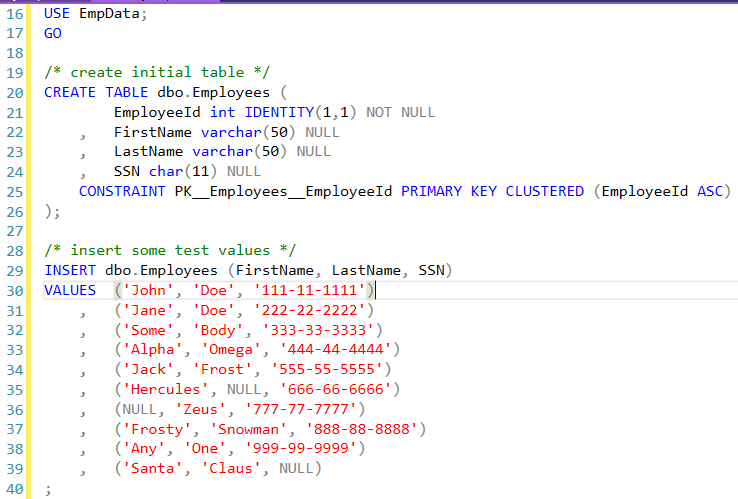This screenshot has width=738, height=499.
Task: Click the CREATE keyword on line 20
Action: pos(70,92)
